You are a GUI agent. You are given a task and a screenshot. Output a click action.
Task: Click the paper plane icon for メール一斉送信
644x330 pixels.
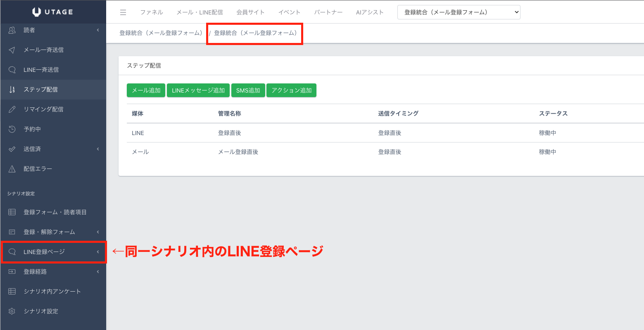tap(12, 50)
